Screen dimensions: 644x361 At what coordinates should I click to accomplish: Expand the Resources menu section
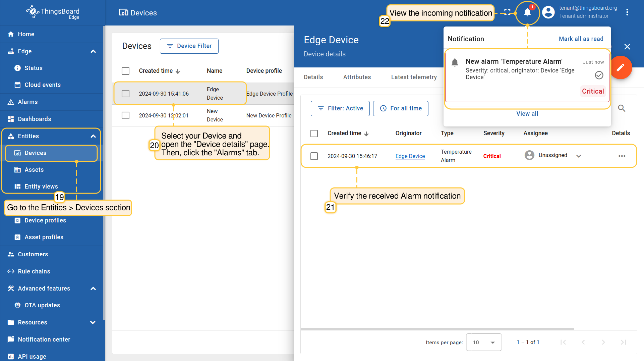(x=93, y=322)
